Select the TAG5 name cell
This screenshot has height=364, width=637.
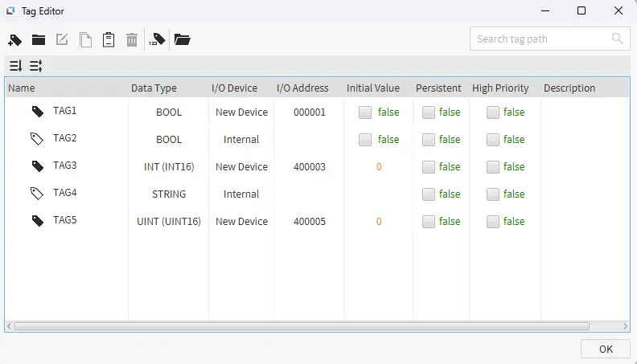[64, 219]
